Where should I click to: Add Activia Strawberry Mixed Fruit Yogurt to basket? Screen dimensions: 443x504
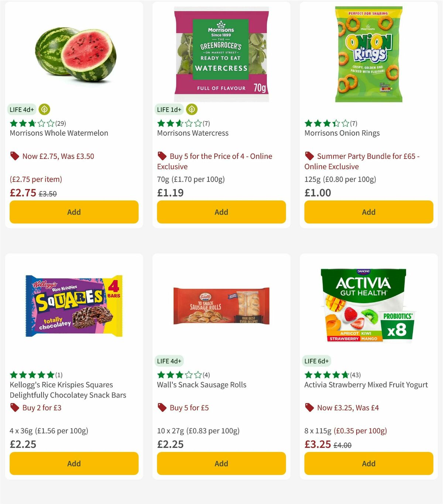pos(368,463)
